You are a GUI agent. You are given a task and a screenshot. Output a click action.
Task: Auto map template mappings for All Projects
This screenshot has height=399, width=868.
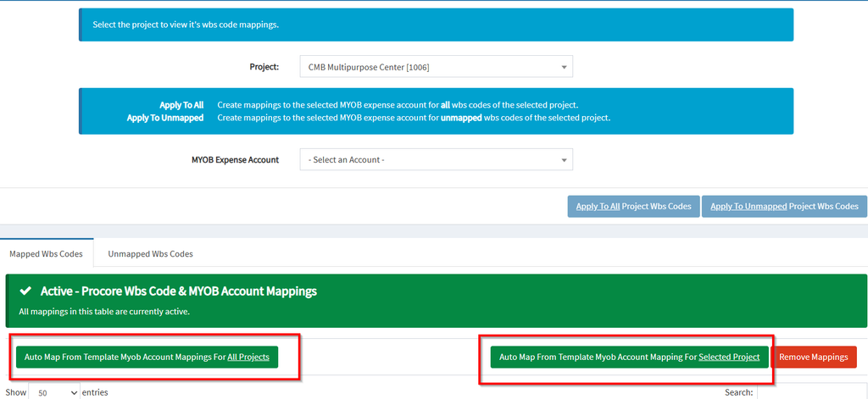click(147, 357)
